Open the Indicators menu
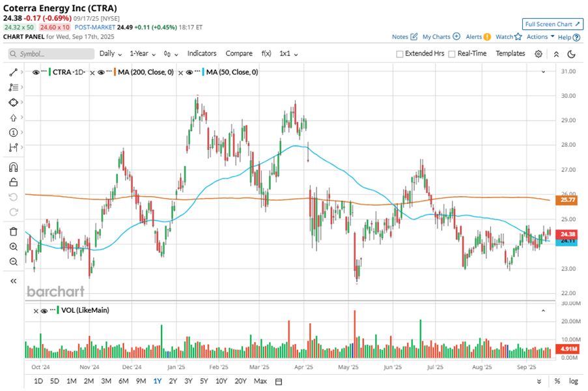Viewport: 588px width, 391px height. 202,53
